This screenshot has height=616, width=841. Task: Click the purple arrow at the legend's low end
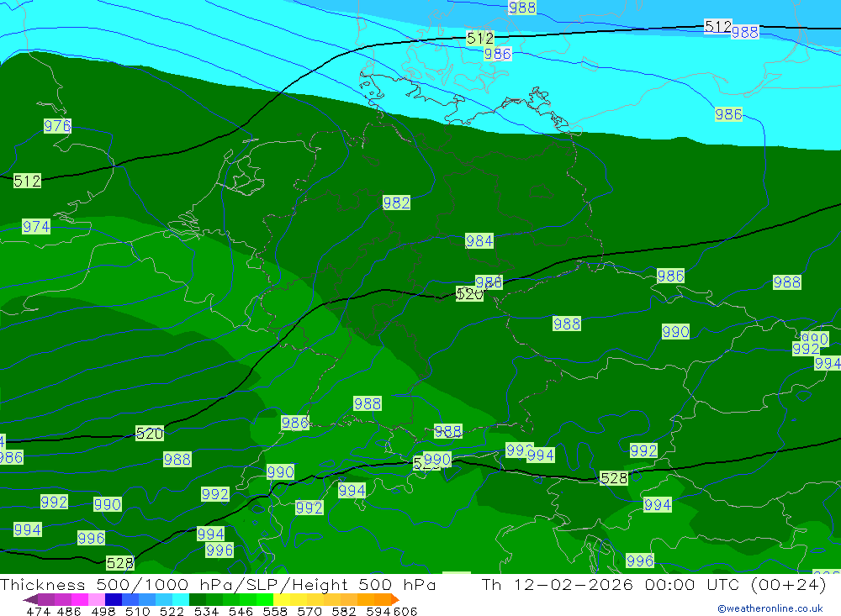(x=30, y=599)
